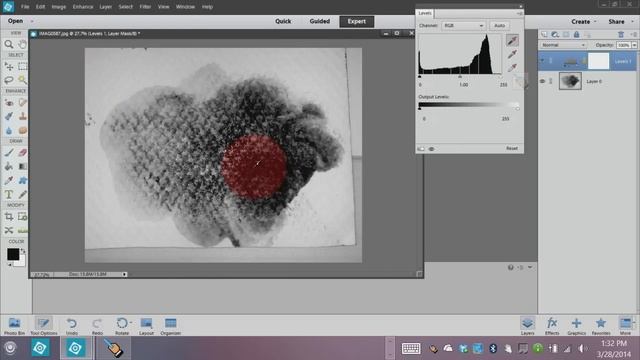Select the Rectangular Marquee tool

tap(22, 66)
